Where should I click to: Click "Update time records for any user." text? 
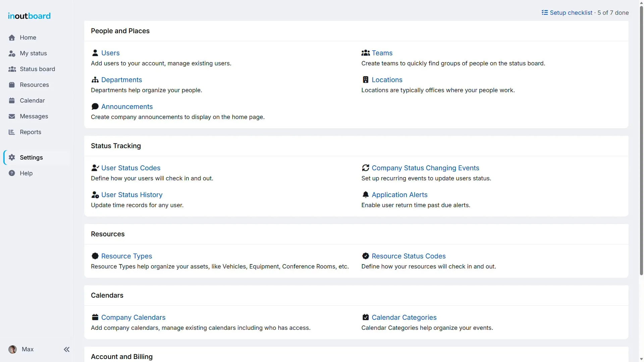(137, 205)
